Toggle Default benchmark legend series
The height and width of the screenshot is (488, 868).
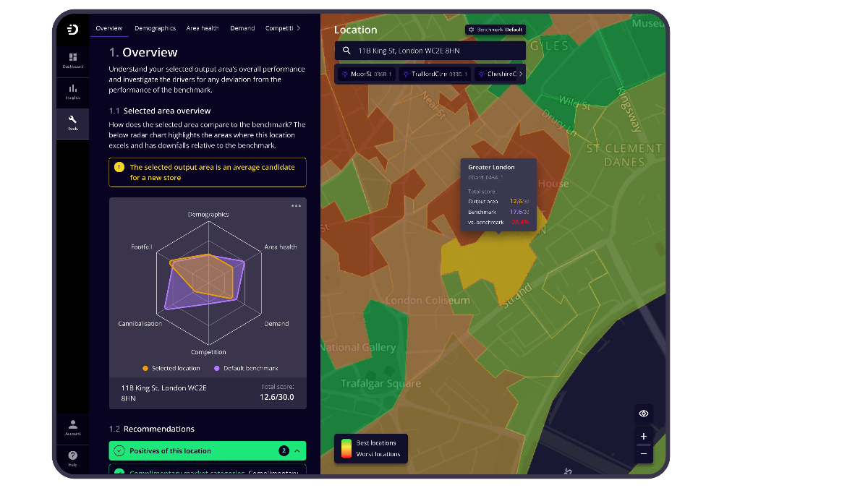pos(246,368)
